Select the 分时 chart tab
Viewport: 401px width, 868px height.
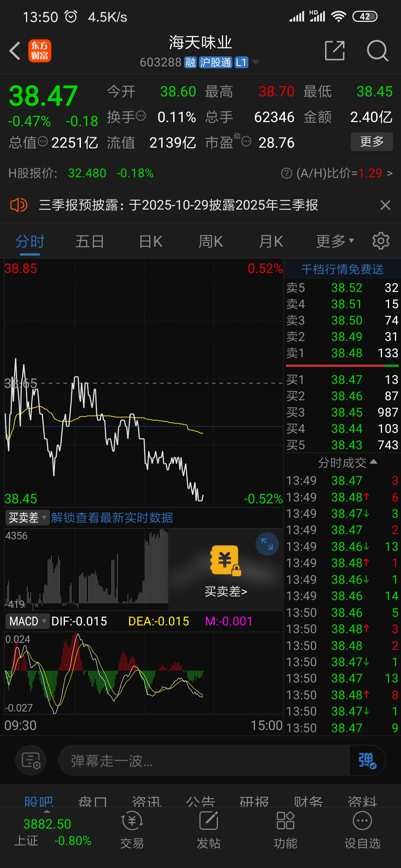(30, 241)
